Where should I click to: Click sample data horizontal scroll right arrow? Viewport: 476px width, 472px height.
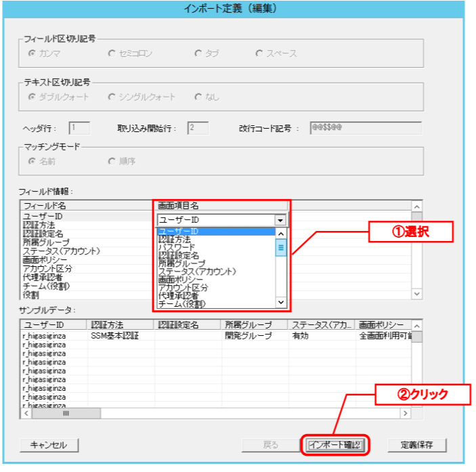[406, 413]
